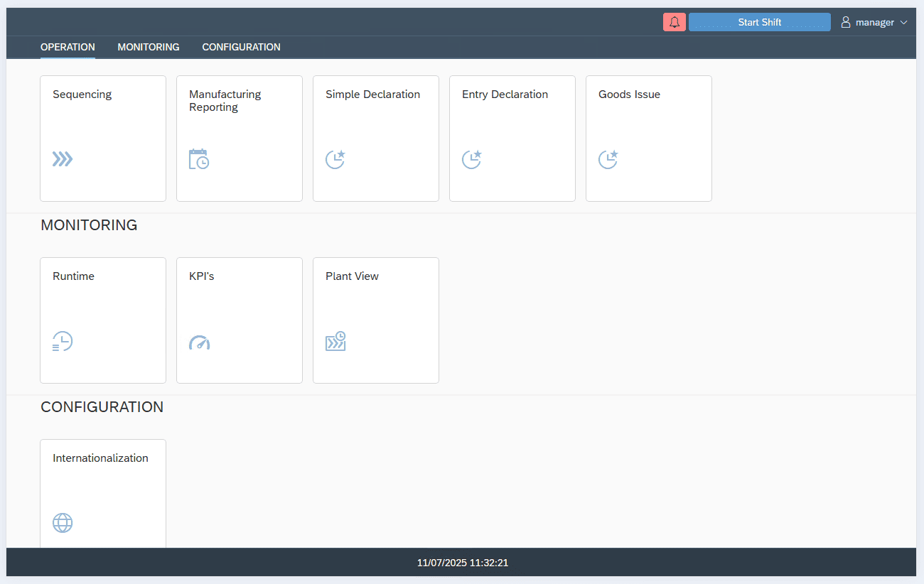Open the Sequencing tile title
Image resolution: width=924 pixels, height=584 pixels.
tap(82, 94)
